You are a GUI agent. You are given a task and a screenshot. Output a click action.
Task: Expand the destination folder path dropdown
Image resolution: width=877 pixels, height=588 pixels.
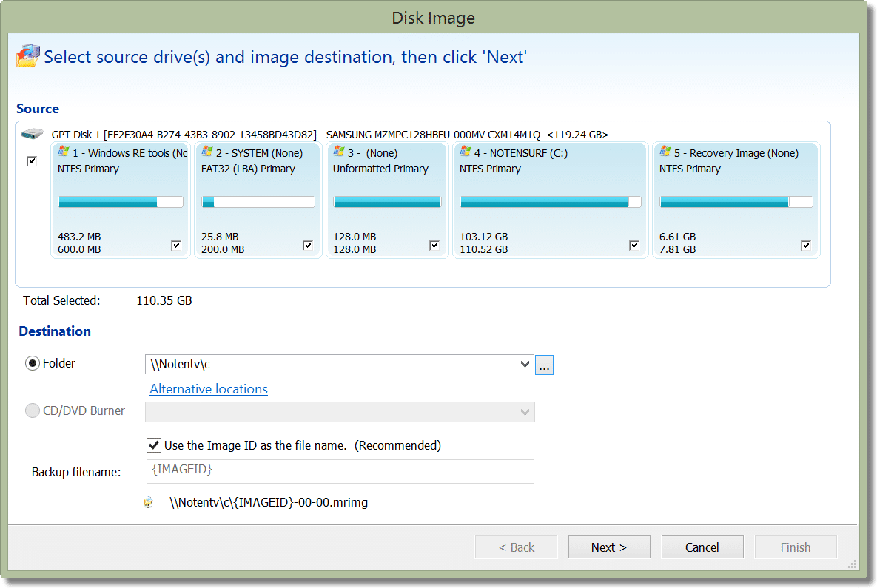pos(525,365)
